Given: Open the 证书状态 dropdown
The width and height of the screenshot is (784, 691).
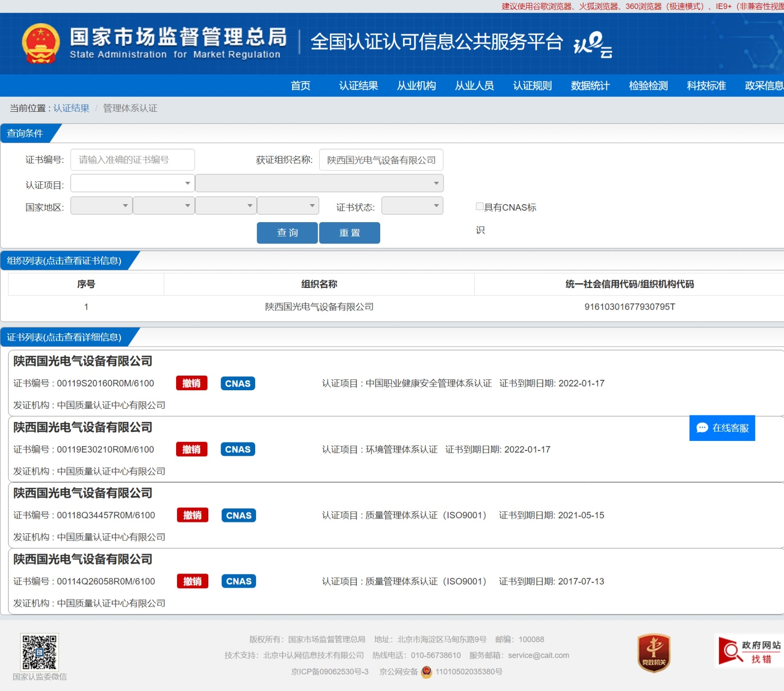Looking at the screenshot, I should coord(412,206).
